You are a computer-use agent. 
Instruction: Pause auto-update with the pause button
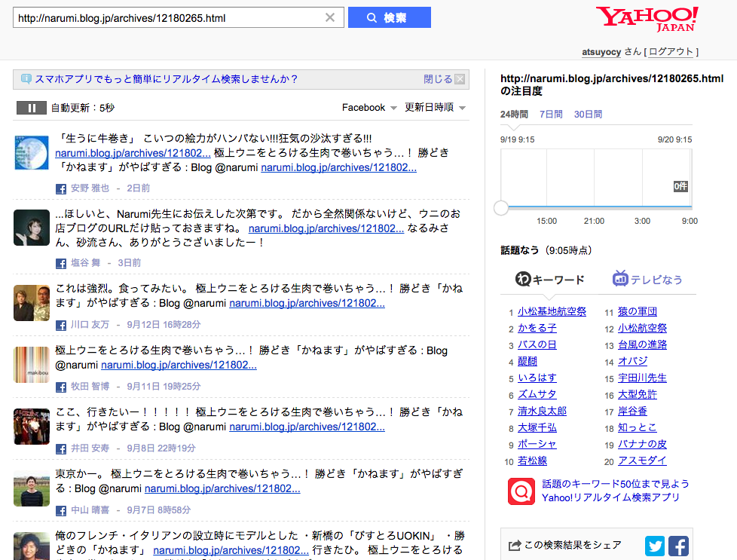pos(32,108)
